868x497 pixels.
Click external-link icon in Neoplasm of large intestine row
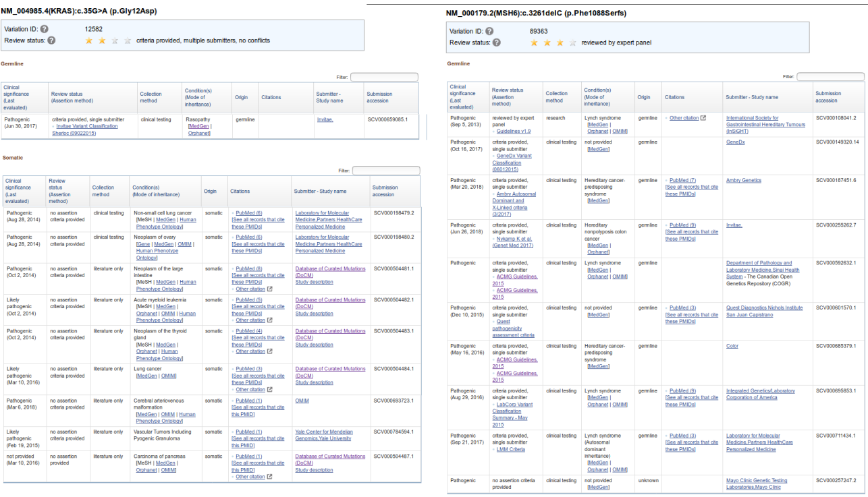(x=270, y=289)
